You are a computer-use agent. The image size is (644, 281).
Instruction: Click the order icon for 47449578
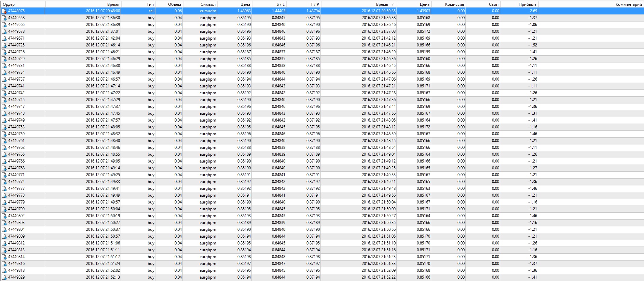pos(4,31)
